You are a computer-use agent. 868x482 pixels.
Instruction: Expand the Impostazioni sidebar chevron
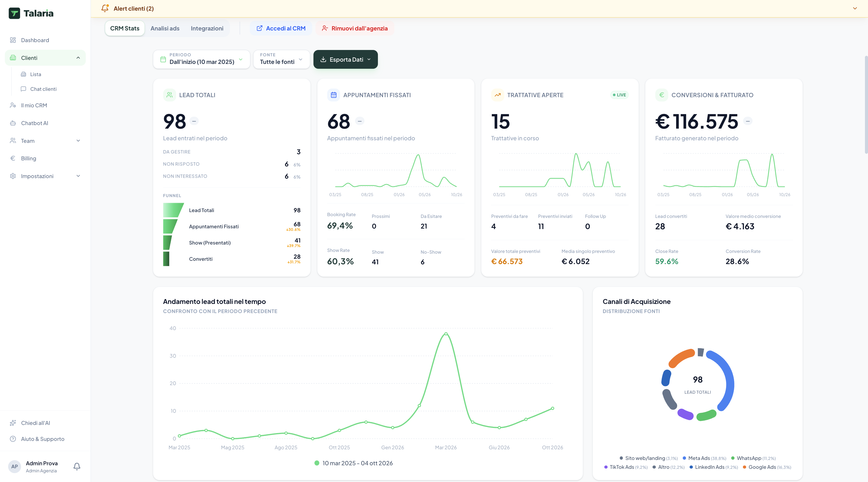click(78, 176)
